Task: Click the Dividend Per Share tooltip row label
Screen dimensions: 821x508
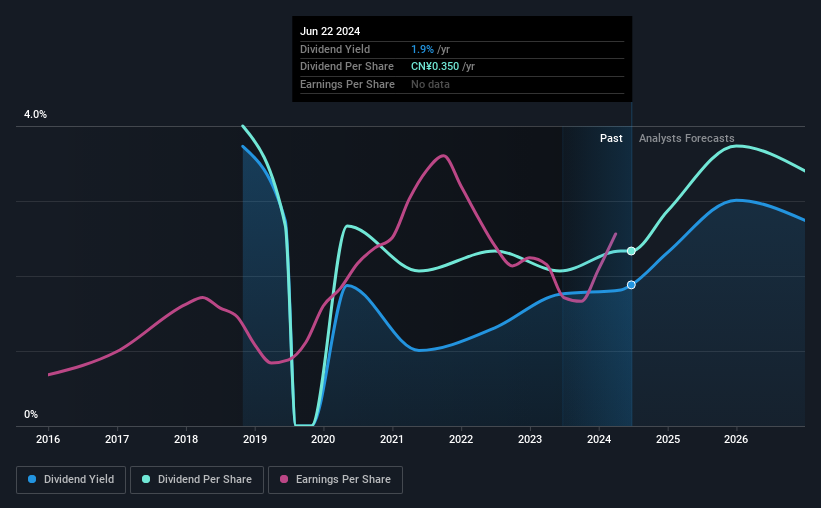Action: (x=347, y=67)
